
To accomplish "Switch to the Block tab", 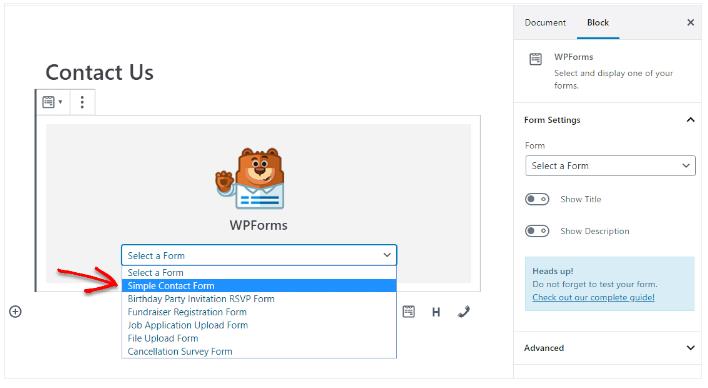I will coord(598,23).
